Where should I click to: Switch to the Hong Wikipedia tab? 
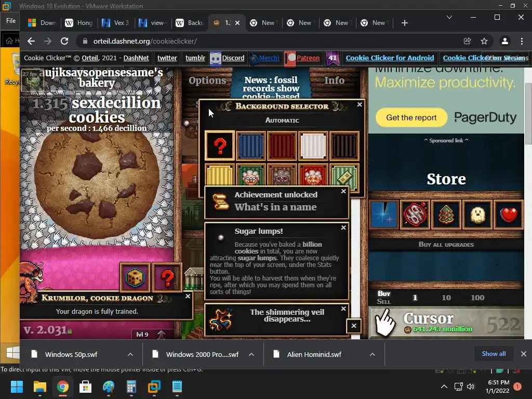[79, 23]
